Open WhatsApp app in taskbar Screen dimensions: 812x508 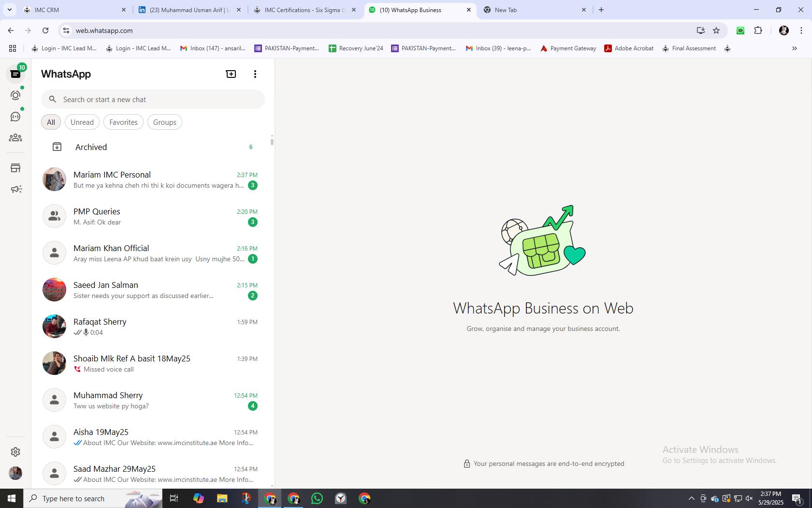[x=317, y=498]
